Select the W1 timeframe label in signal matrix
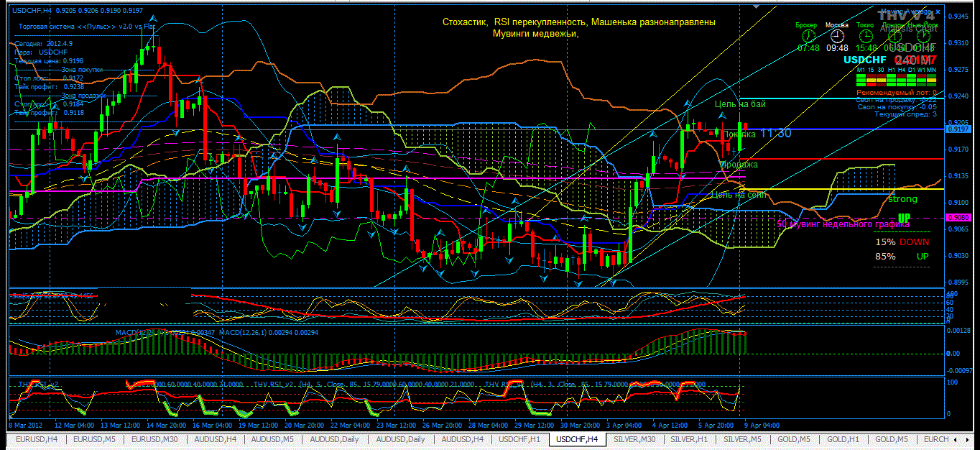 921,70
